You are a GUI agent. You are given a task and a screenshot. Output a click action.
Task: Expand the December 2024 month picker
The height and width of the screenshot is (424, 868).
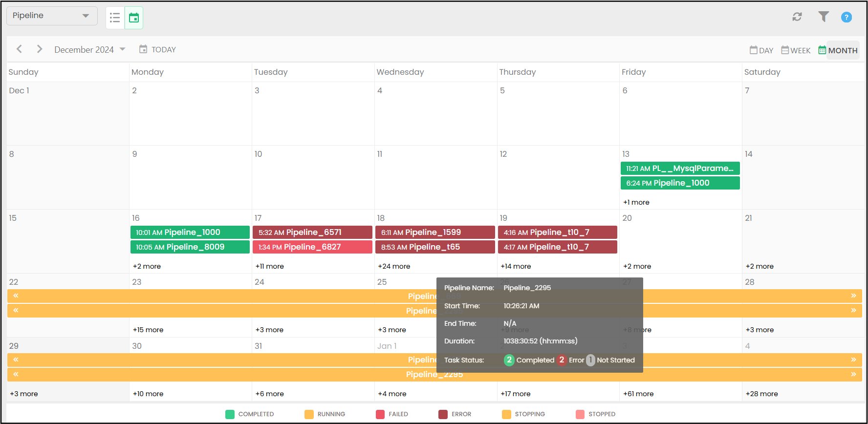click(x=90, y=49)
